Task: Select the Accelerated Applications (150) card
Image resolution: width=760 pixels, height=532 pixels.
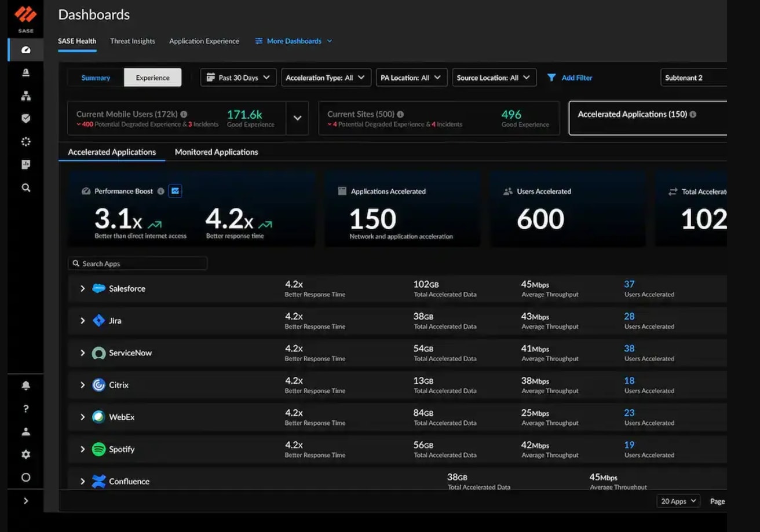Action: coord(648,118)
